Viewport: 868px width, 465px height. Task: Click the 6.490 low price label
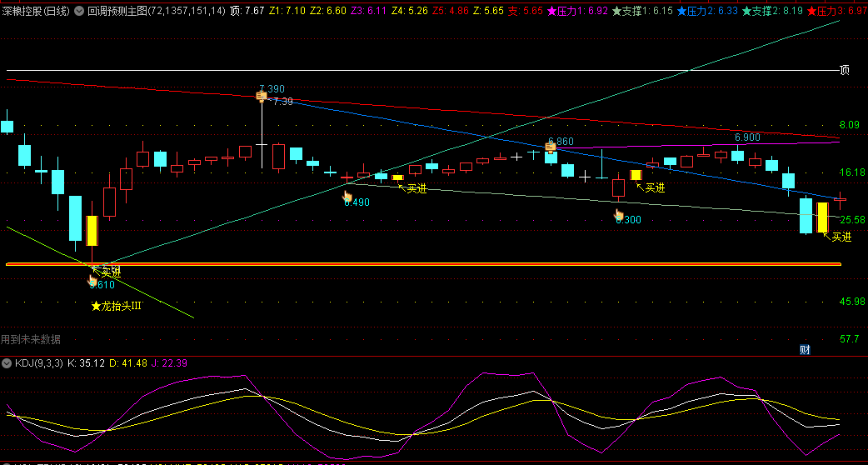[x=357, y=202]
